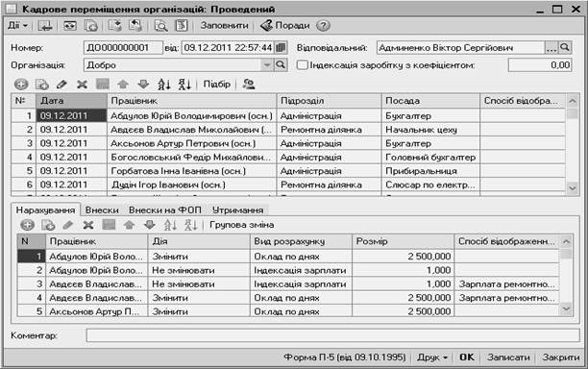Click the magnifier document icon in toolbar
This screenshot has width=588, height=369.
(x=161, y=26)
